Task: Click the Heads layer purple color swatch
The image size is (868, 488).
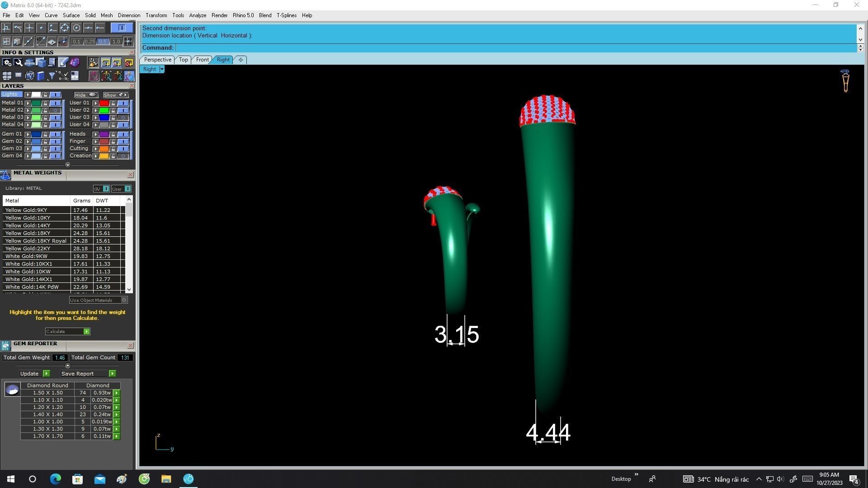Action: pos(104,134)
